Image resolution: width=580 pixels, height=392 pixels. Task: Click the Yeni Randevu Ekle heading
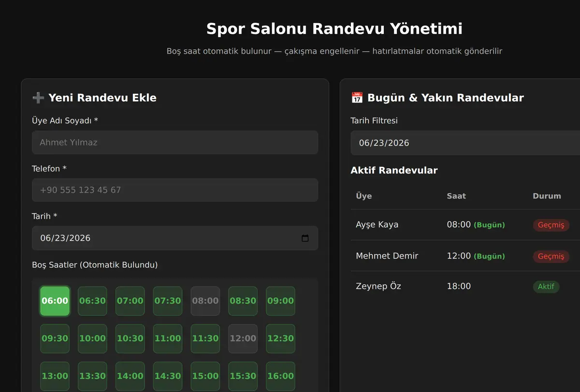pos(102,98)
